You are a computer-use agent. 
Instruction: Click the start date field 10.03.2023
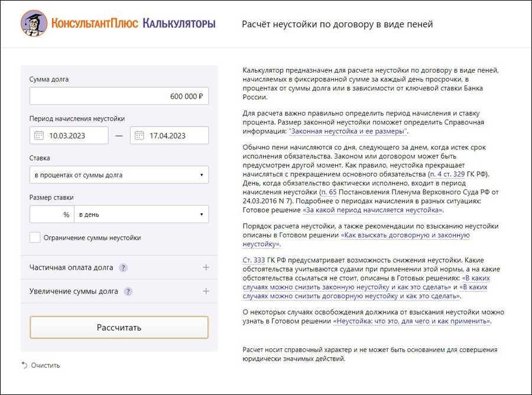coord(74,136)
